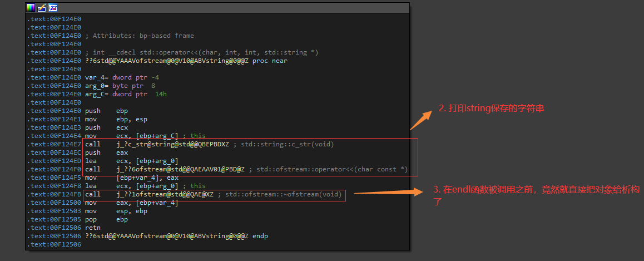Viewport: 644px width, 261px height.
Task: Click call target 'j_??6ofstream@std@@QAEAAV01@PBD@Z'
Action: (181, 169)
